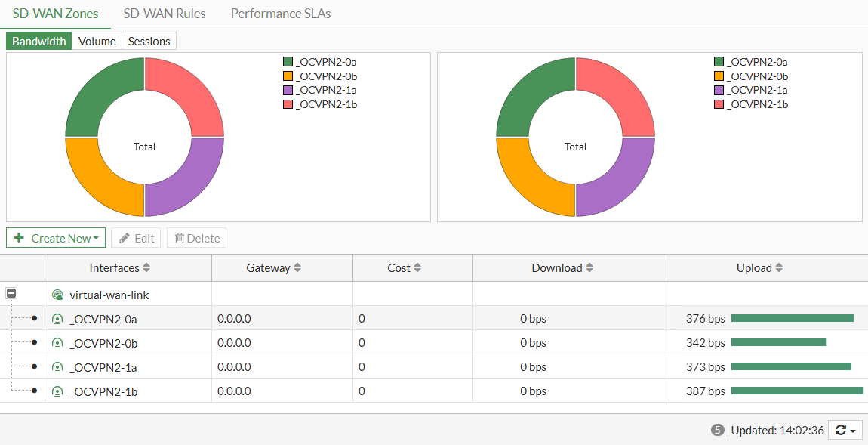868x445 pixels.
Task: Click the _OCVPN2-0b interface icon
Action: tap(57, 343)
